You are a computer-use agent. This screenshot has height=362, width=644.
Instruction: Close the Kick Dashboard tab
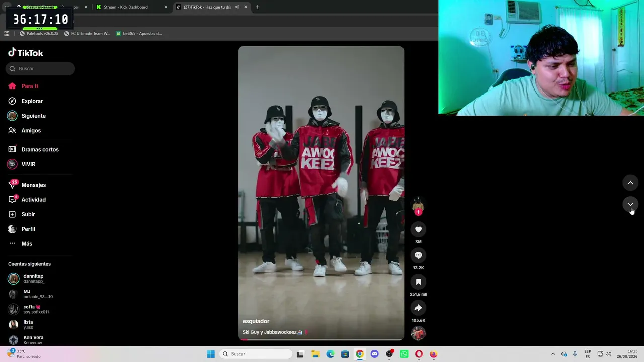coord(166,7)
